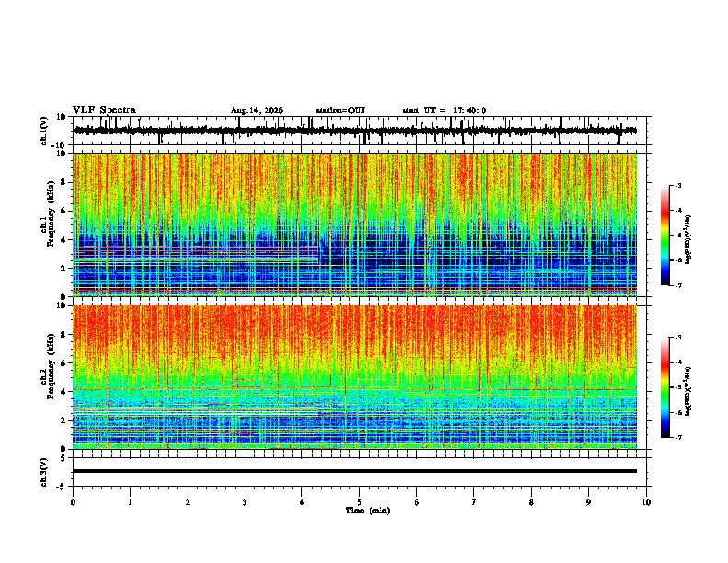The width and height of the screenshot is (728, 563).
Task: Click the "0" tick on the time axis
Action: pos(73,502)
